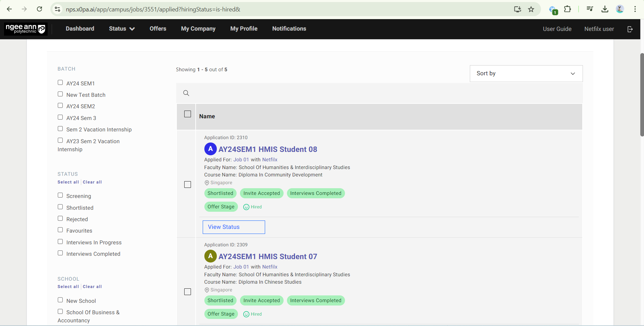Open AY24SEM1 HMIS Student 07 profile link

(x=267, y=257)
